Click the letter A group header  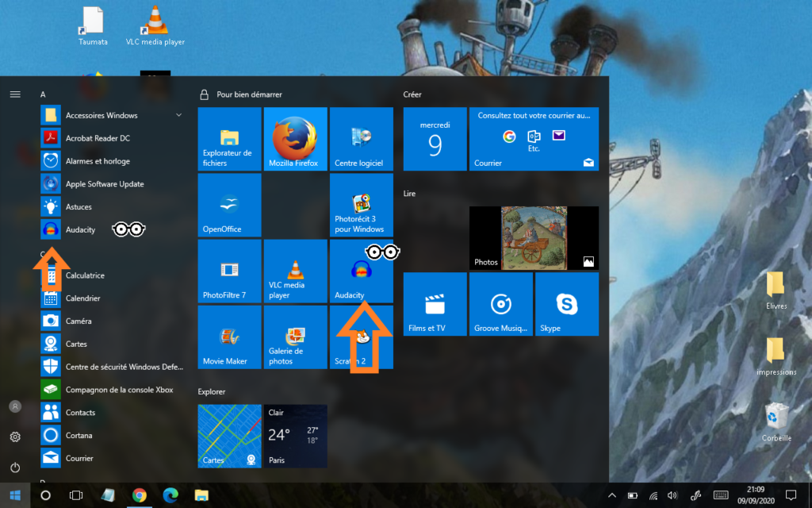(x=43, y=94)
